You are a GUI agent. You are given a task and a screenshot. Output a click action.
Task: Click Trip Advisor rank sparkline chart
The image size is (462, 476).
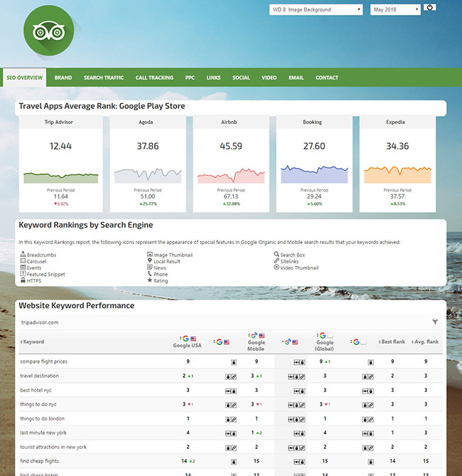[60, 178]
